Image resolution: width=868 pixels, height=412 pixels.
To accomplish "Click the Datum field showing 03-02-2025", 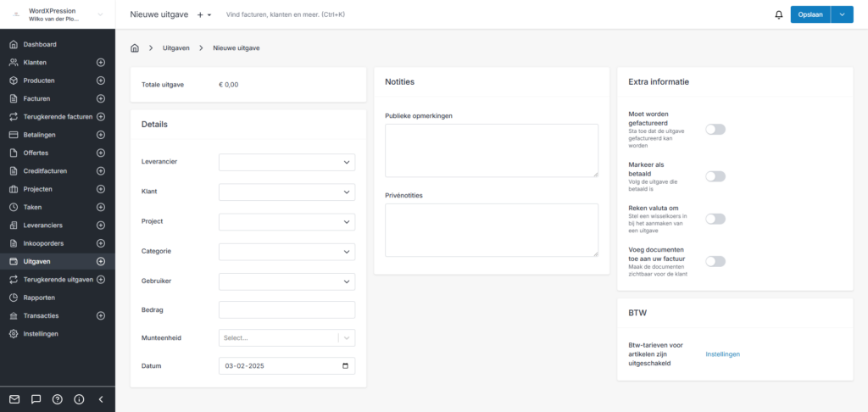I will click(287, 366).
